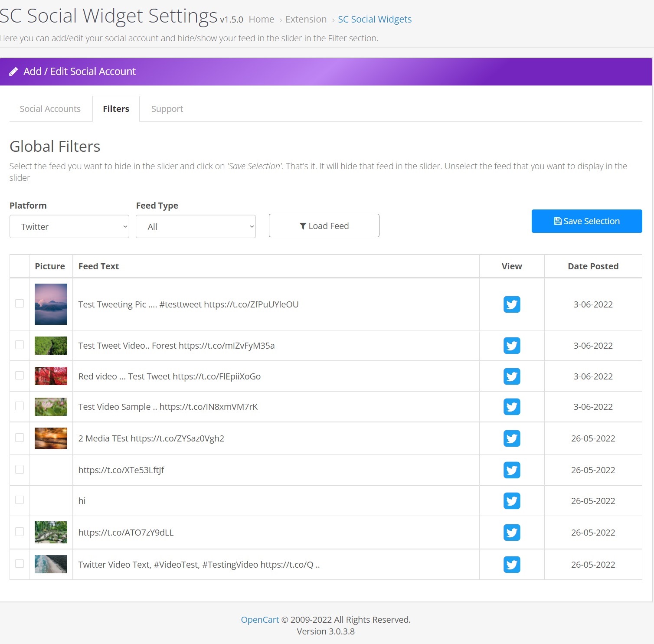Click the red leaves video thumbnail
This screenshot has height=644, width=654.
(x=51, y=376)
